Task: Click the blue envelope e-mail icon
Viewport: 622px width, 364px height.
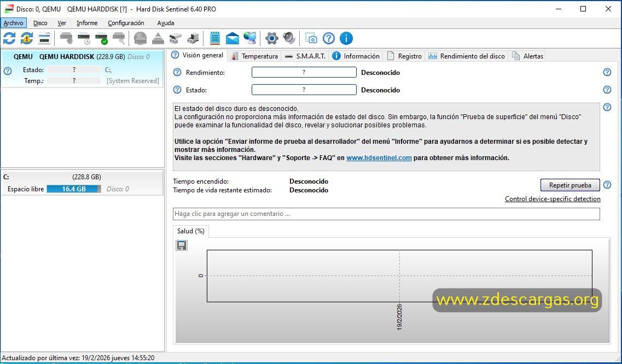Action: [x=232, y=38]
